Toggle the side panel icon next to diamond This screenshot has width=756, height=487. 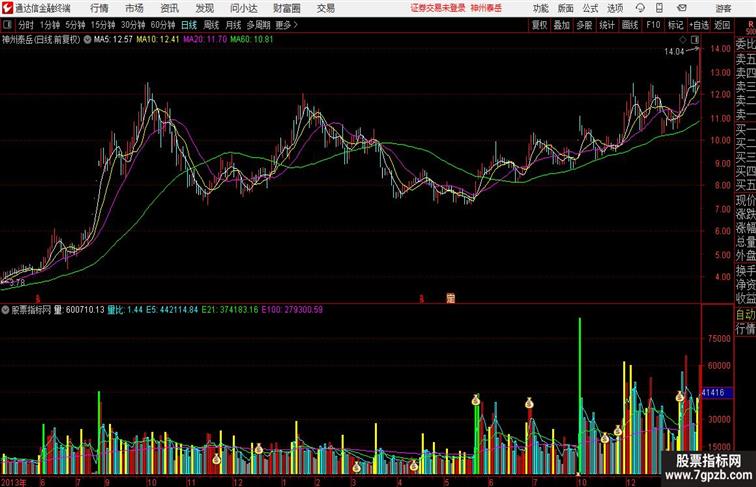click(x=695, y=40)
